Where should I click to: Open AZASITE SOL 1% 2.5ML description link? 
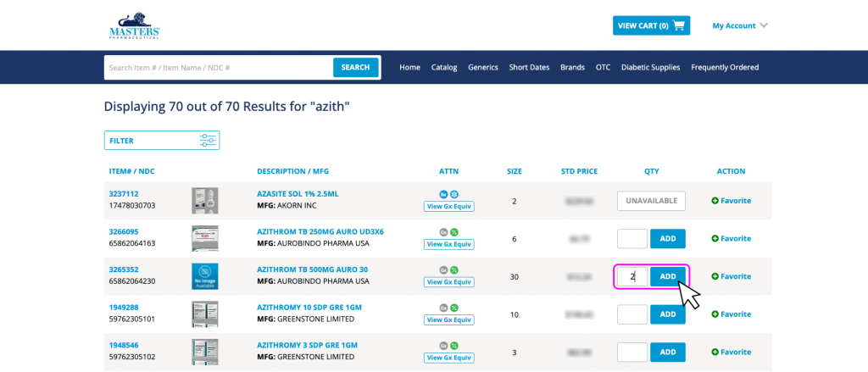(298, 194)
